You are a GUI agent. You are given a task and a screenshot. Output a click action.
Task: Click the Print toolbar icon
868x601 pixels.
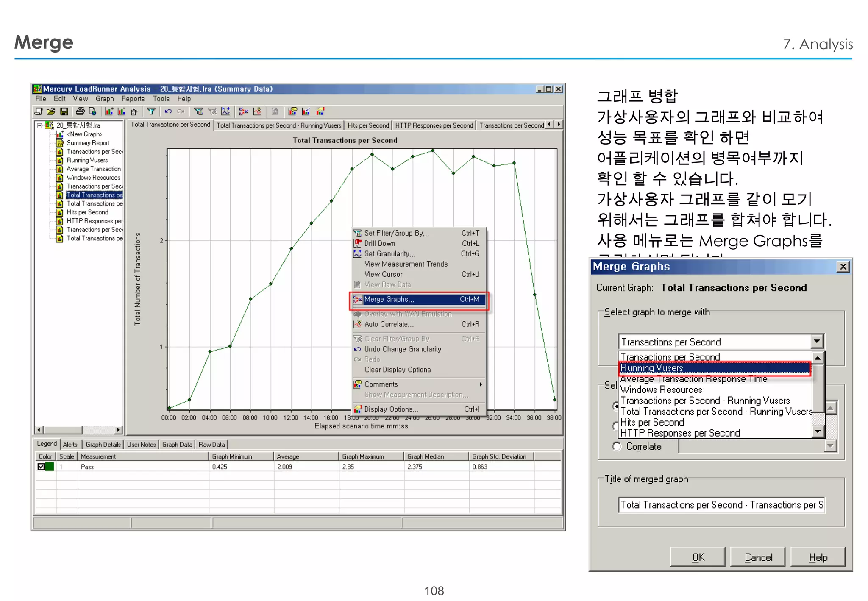pos(80,111)
